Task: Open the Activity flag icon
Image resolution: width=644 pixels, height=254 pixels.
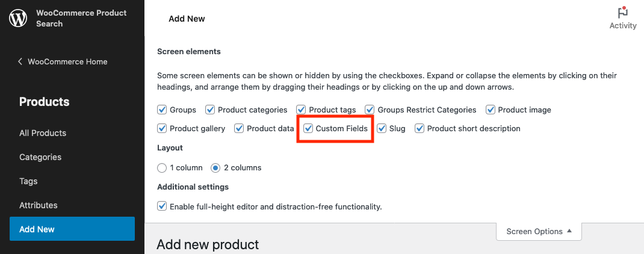Action: [623, 12]
